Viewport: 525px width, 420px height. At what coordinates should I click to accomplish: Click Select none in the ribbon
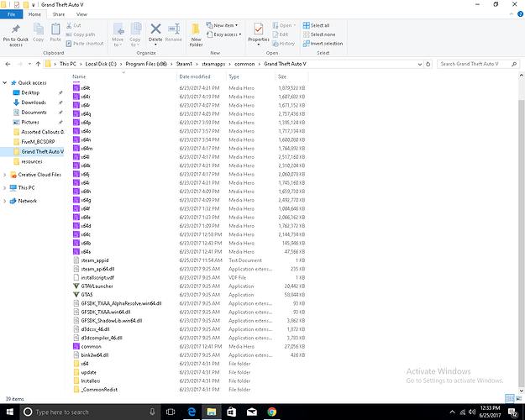(319, 34)
